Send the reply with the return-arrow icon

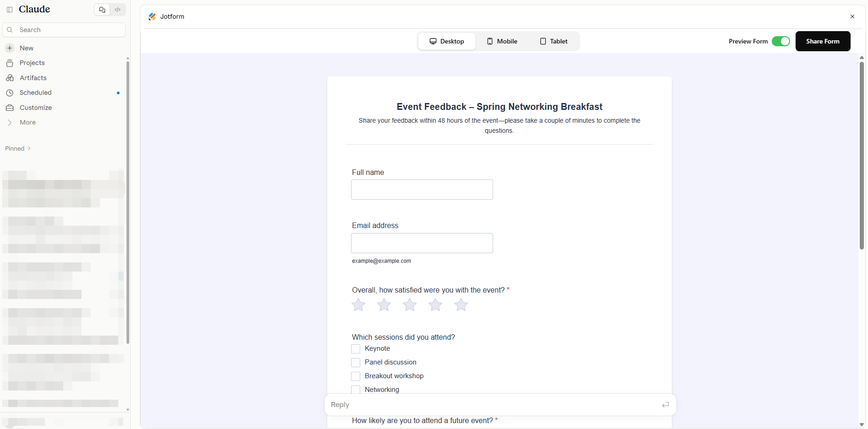click(665, 405)
